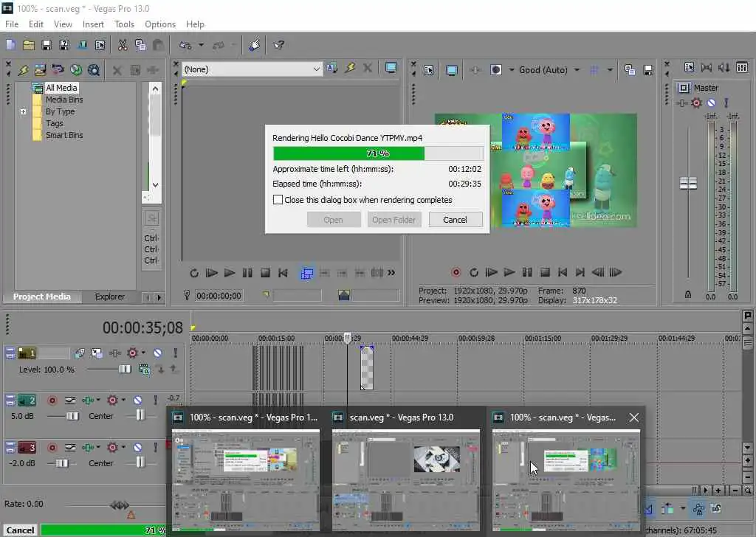Solo video track 1
This screenshot has width=756, height=537.
[176, 353]
